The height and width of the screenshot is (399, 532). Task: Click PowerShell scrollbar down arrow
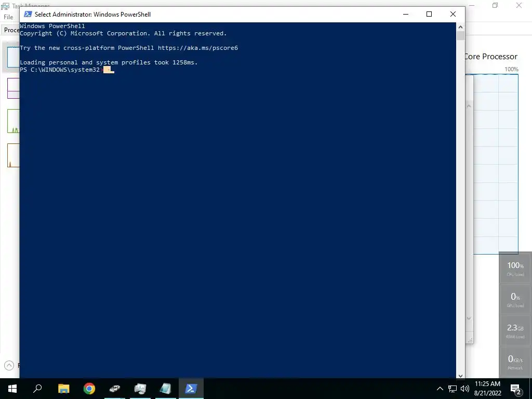point(460,376)
